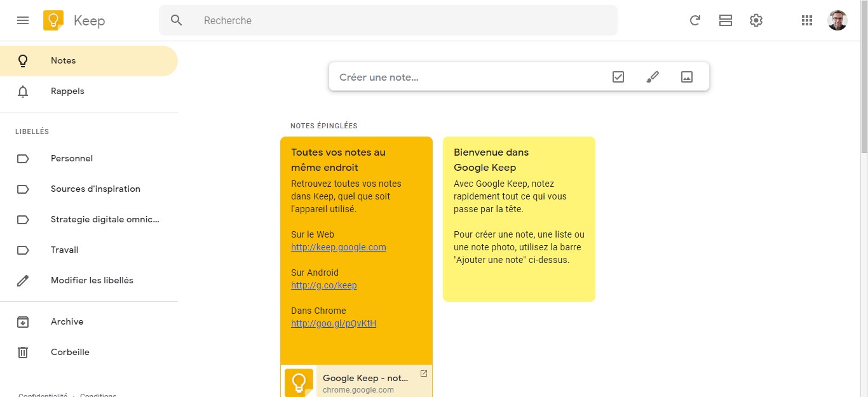Toggle list view layout icon

pyautogui.click(x=726, y=20)
